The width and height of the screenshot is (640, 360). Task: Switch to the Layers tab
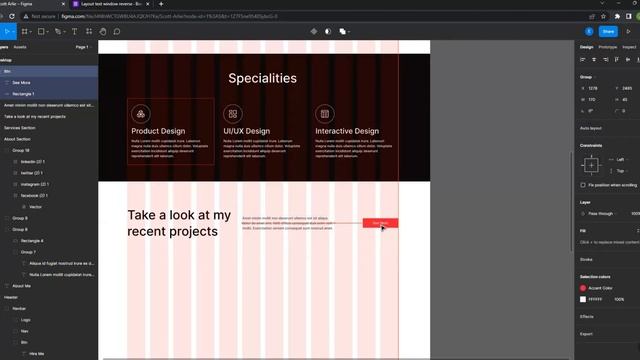pos(4,47)
